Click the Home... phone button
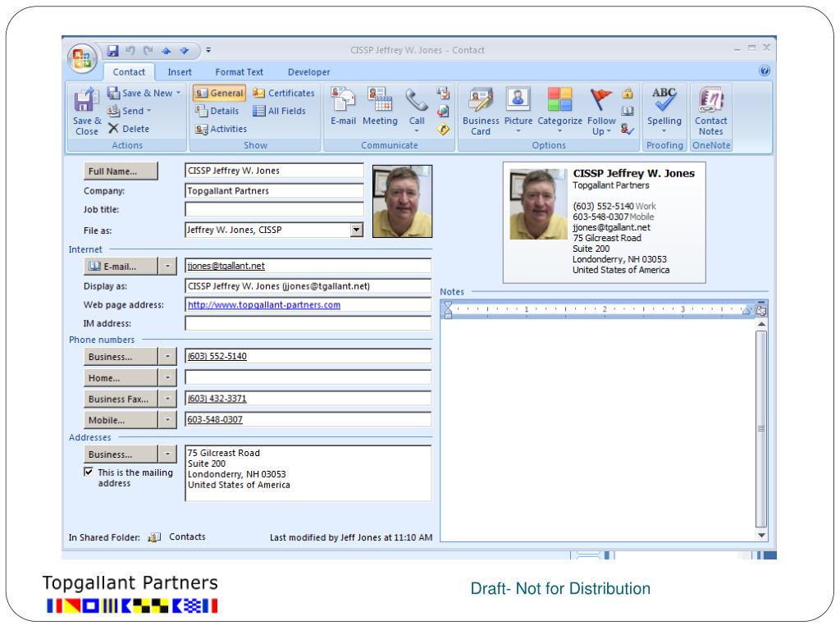 (121, 377)
